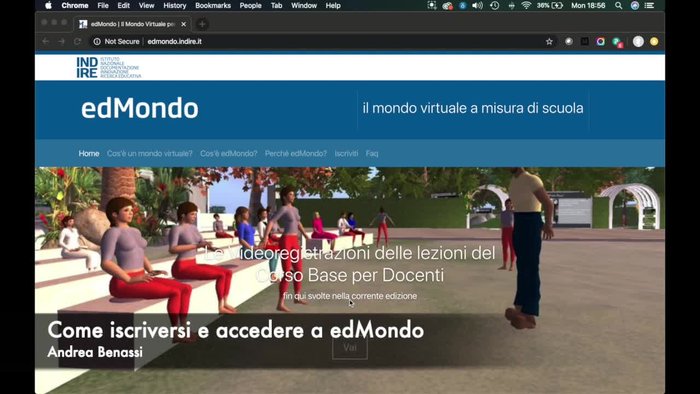Click 'il mondo virtuale a misura di scuola'
This screenshot has width=700, height=394.
(x=473, y=108)
